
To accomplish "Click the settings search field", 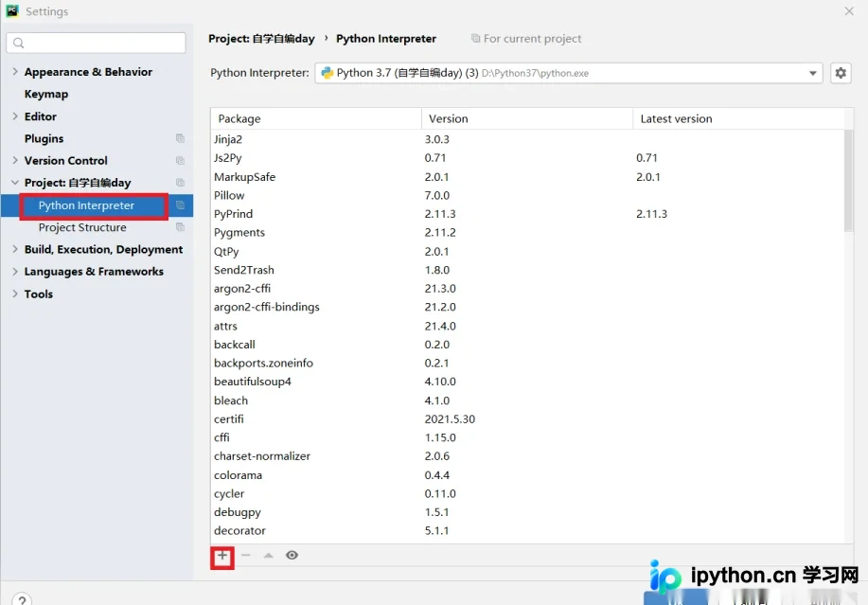I will tap(96, 43).
